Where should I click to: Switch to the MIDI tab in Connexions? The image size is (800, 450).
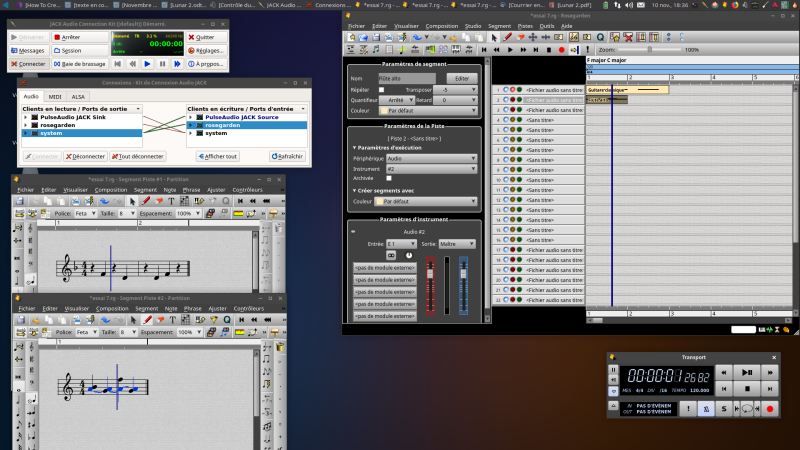[53, 96]
